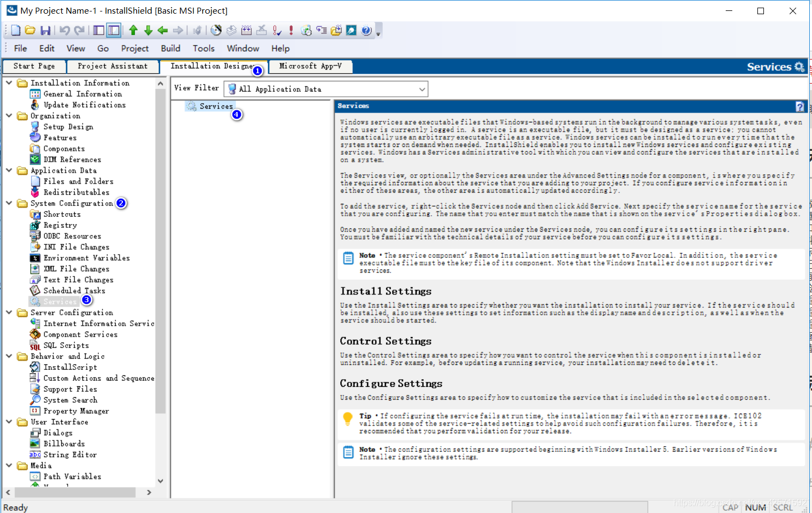Open the Go menu

coord(103,48)
